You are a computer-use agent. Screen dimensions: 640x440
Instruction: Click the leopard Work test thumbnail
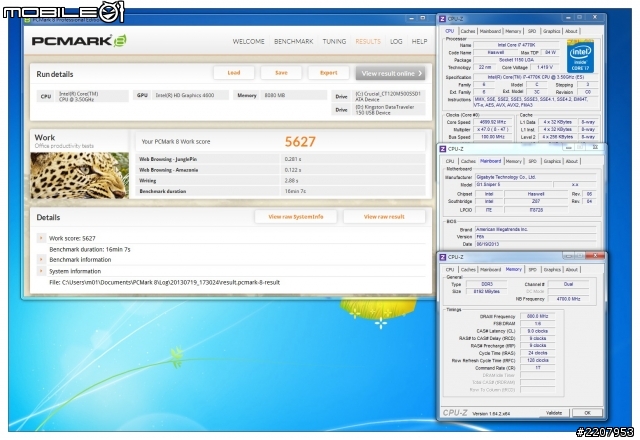tap(80, 176)
